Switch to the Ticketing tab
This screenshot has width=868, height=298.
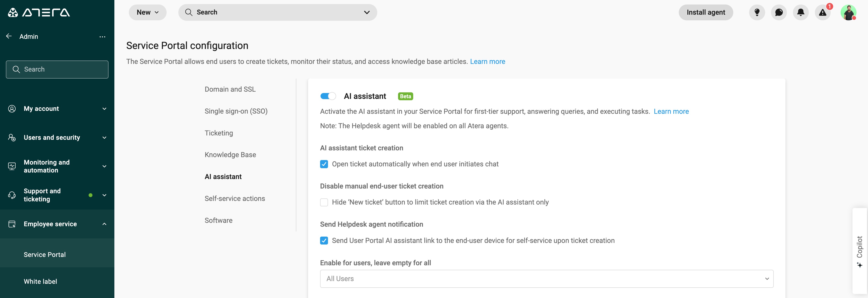[x=219, y=133]
